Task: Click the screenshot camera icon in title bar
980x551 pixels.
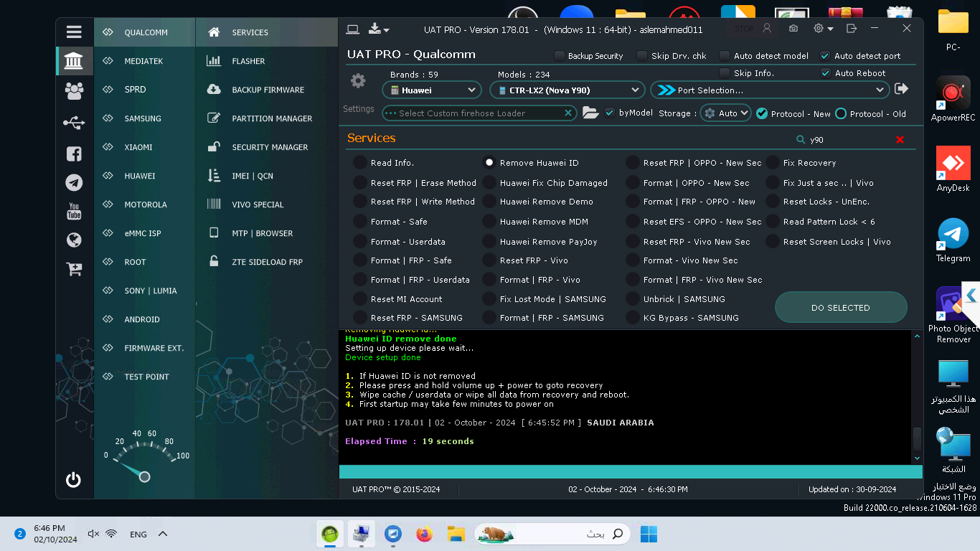Action: point(793,29)
